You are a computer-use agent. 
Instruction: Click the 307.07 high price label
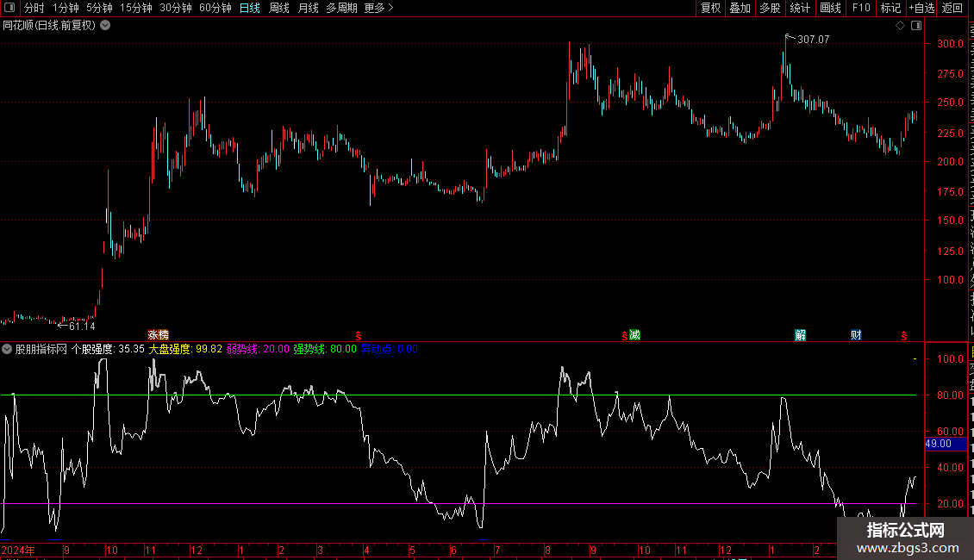pyautogui.click(x=813, y=40)
